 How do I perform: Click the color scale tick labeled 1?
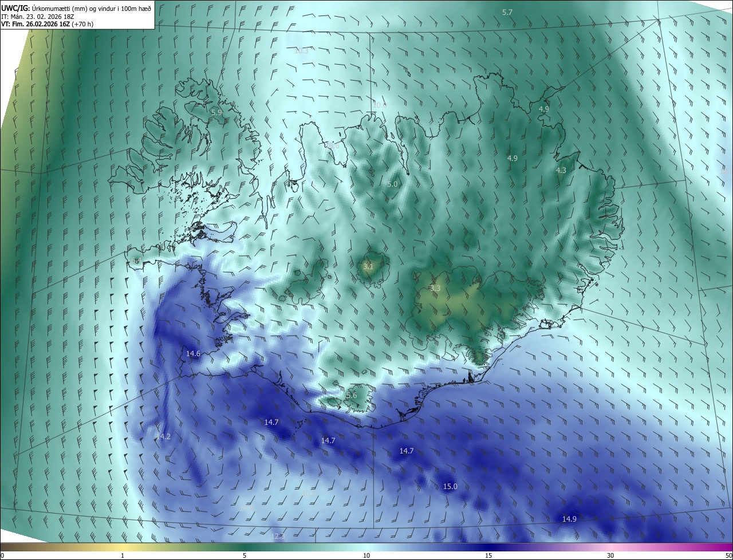[x=123, y=555]
